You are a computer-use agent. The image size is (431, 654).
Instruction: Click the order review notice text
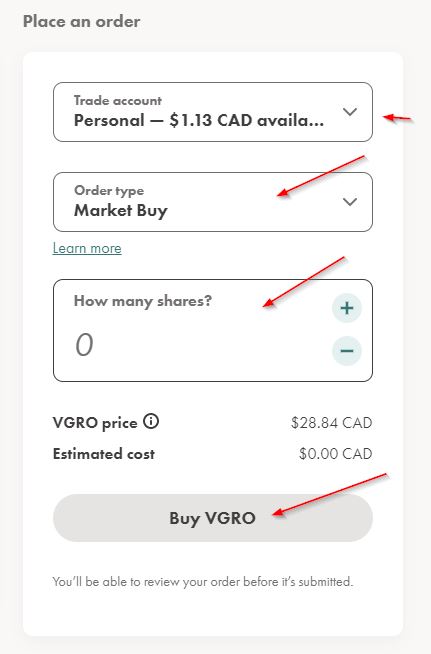[203, 581]
